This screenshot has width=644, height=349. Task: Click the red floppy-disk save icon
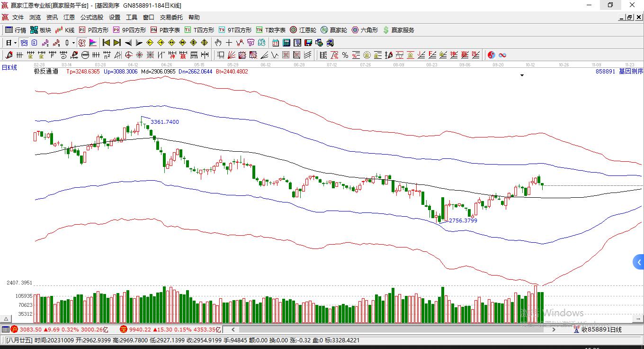(308, 43)
